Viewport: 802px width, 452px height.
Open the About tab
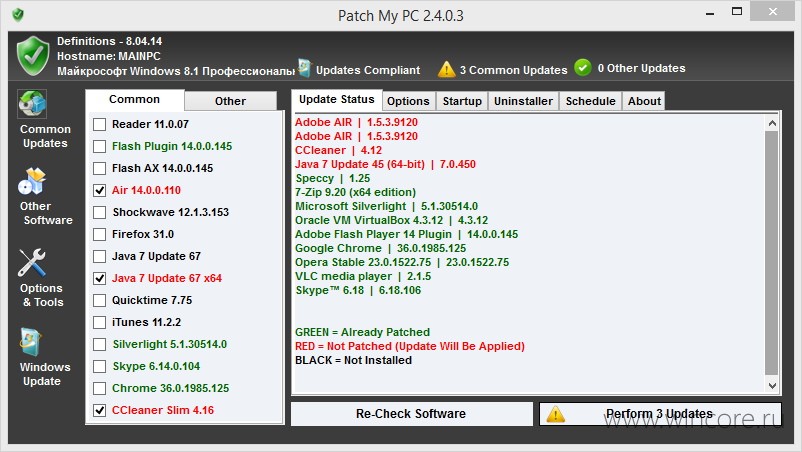(644, 101)
